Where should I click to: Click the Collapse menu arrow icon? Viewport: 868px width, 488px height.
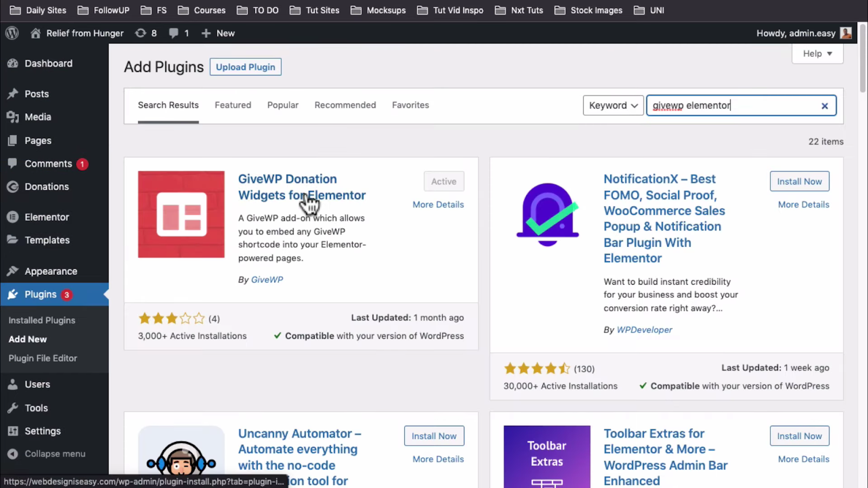(13, 454)
